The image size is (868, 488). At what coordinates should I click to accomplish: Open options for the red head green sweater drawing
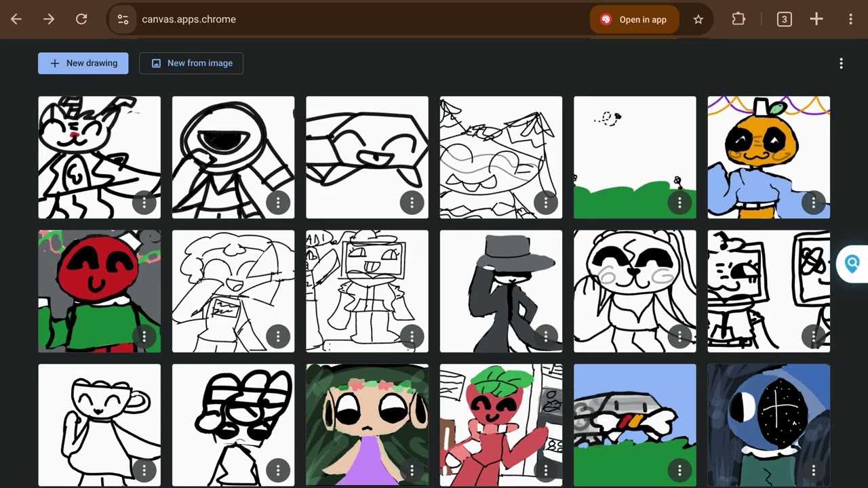click(x=144, y=335)
